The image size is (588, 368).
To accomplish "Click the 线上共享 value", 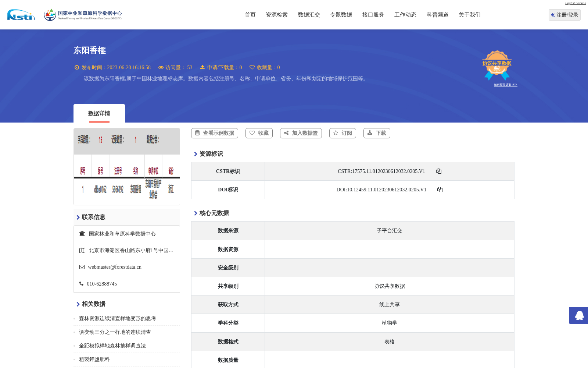I will (390, 305).
